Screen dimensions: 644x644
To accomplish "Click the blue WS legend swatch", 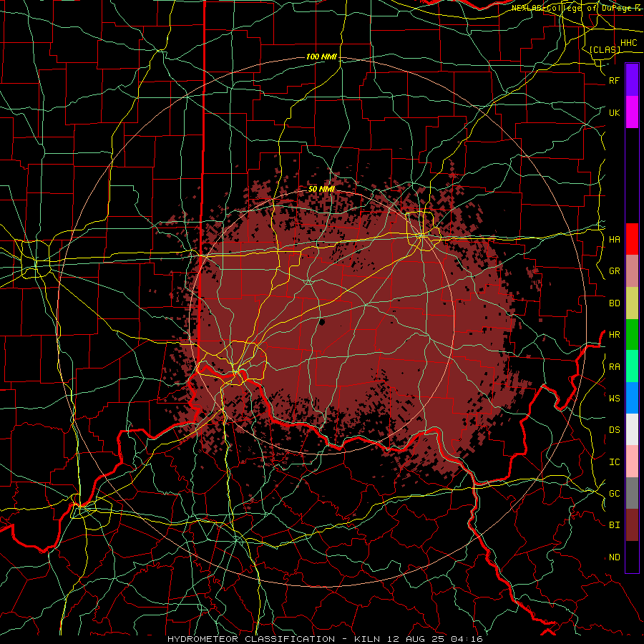I will coord(632,398).
